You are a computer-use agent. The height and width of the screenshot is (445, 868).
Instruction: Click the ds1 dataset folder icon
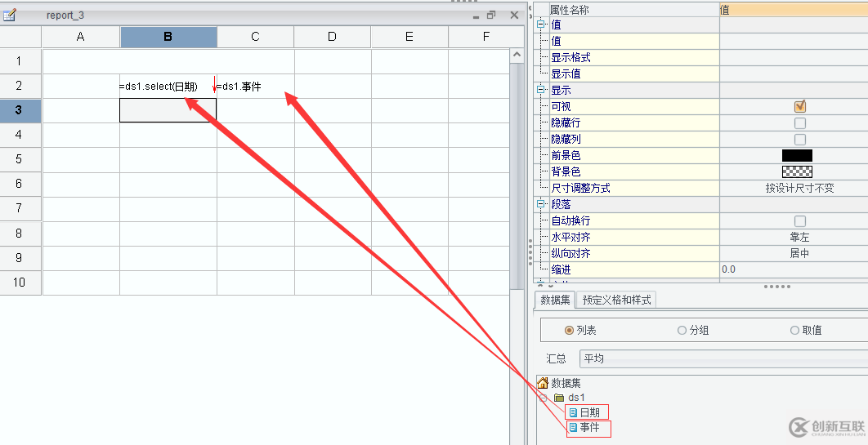[559, 398]
